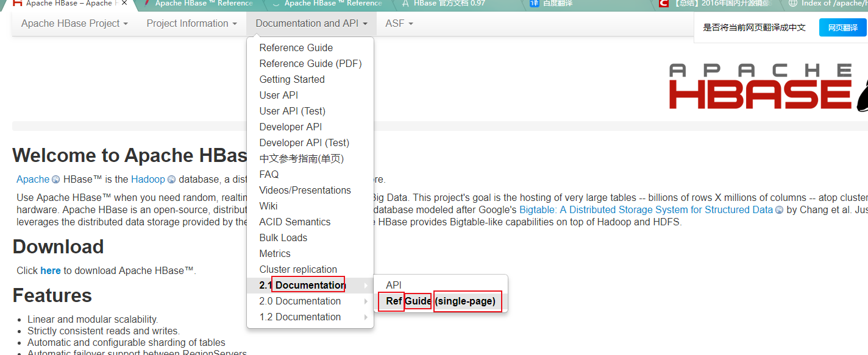Click 'Linear and modular scalability' bullet
This screenshot has width=868, height=355.
click(93, 319)
